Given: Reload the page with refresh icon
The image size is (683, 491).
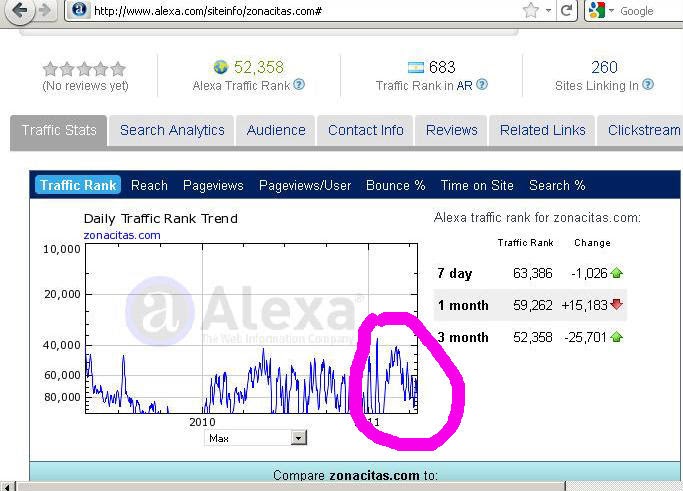Looking at the screenshot, I should coord(567,10).
